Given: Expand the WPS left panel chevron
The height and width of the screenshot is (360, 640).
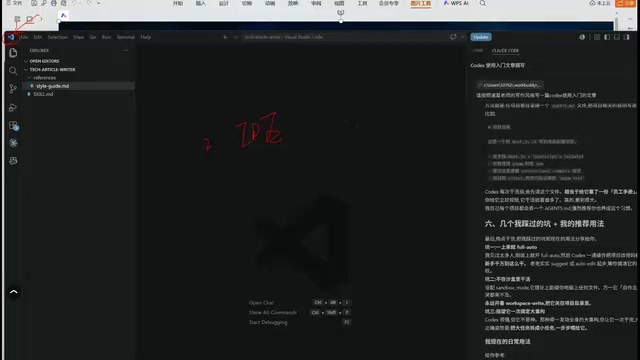Looking at the screenshot, I should coord(41,19).
